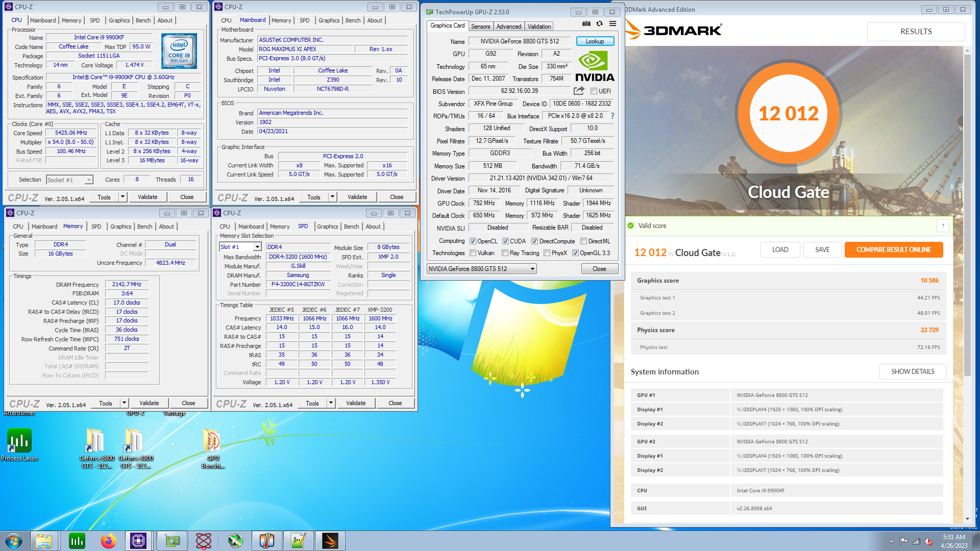Click the 3DMark scrollbar down arrow
The height and width of the screenshot is (551, 980).
click(967, 519)
